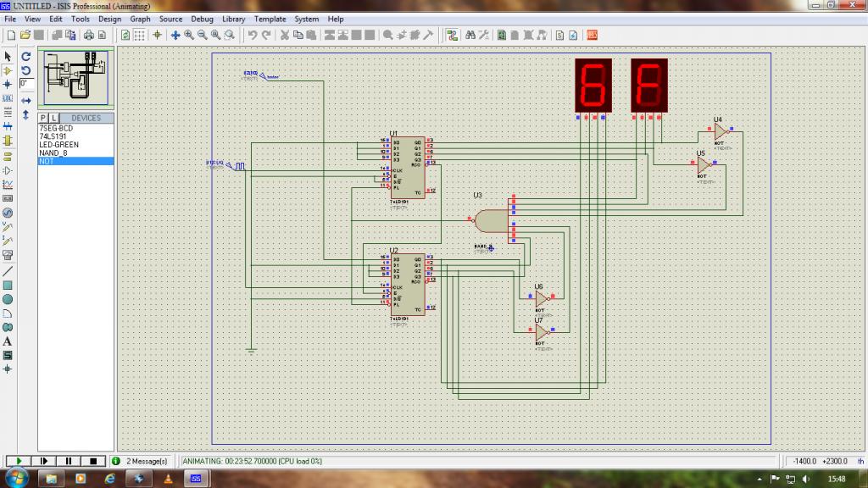Image resolution: width=868 pixels, height=488 pixels.
Task: Click the Open design folder icon
Action: pos(25,35)
